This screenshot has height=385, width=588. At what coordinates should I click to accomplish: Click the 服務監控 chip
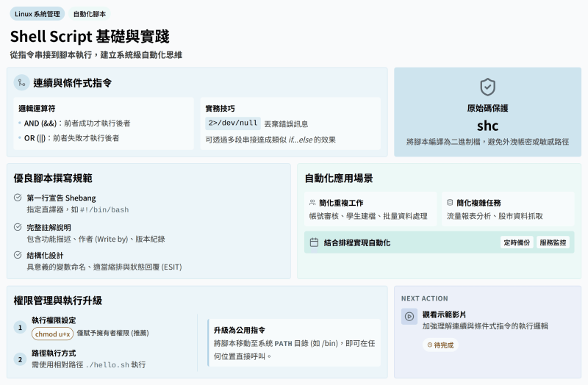(x=553, y=242)
